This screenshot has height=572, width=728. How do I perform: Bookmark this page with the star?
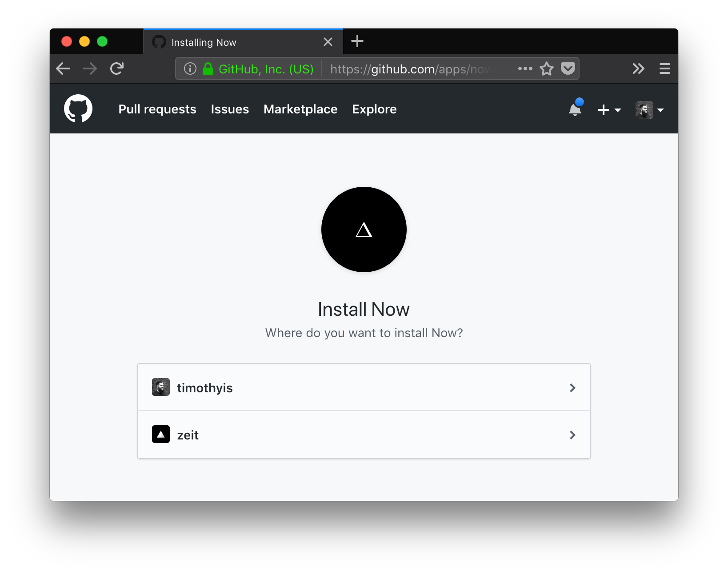pyautogui.click(x=547, y=68)
